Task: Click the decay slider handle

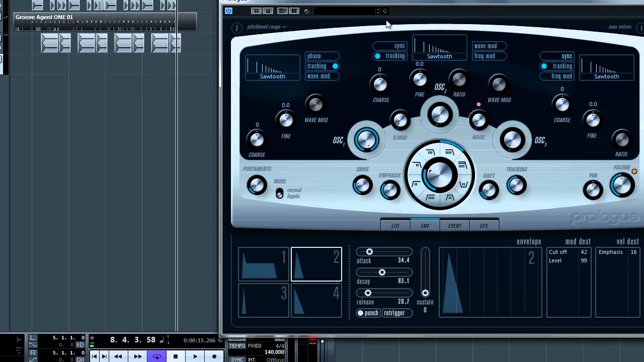Action: pyautogui.click(x=382, y=273)
